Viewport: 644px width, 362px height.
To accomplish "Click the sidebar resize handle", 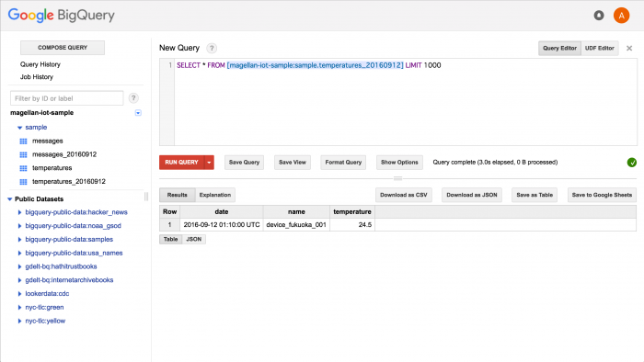I will coord(145,197).
